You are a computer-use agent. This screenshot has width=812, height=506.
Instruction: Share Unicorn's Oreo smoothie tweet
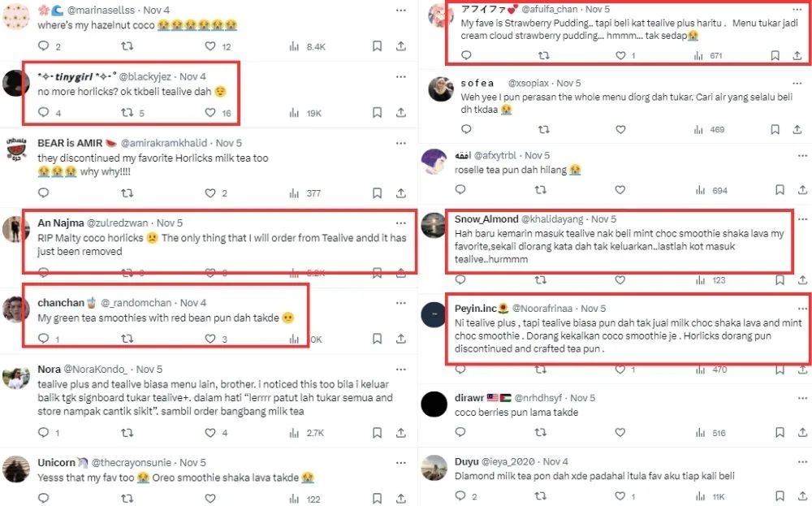point(401,499)
